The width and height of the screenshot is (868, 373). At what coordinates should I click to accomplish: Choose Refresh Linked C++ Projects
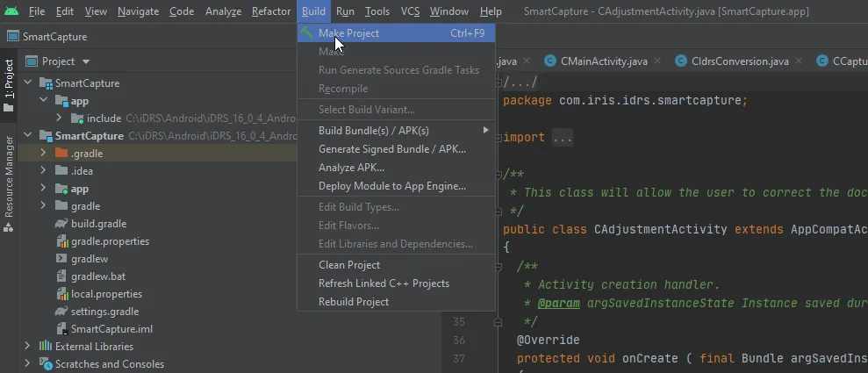coord(397,283)
